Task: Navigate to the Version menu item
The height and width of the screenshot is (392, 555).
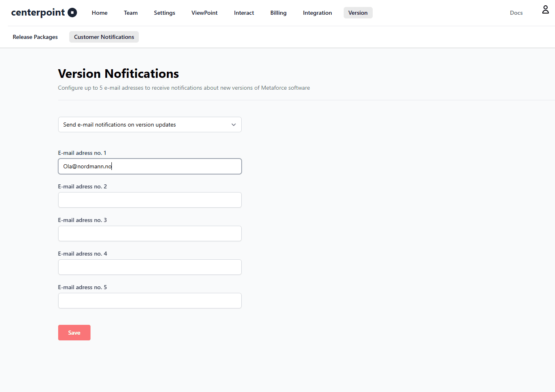Action: tap(358, 13)
